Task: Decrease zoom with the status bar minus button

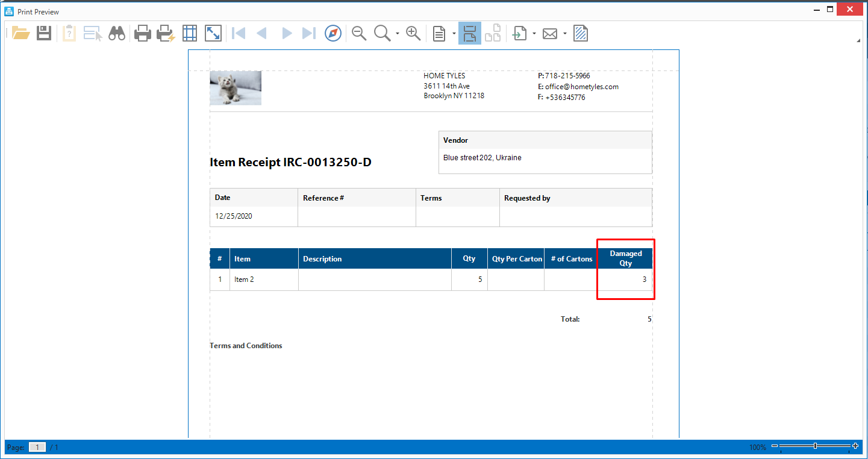Action: (x=775, y=446)
